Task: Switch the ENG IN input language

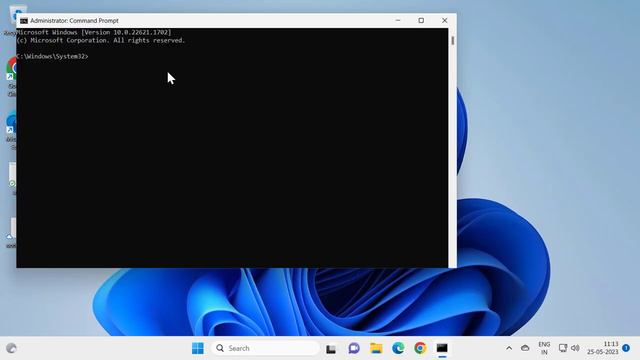Action: coord(544,348)
